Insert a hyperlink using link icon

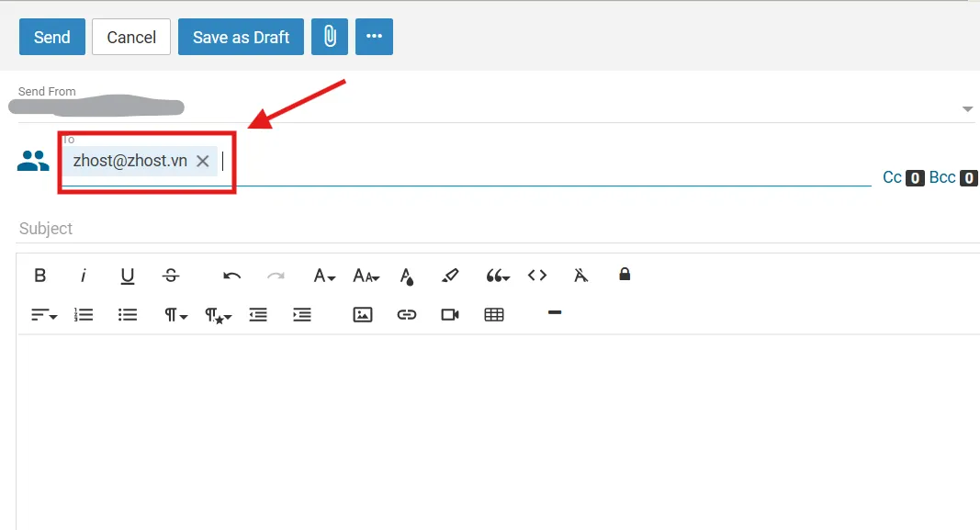[x=407, y=314]
